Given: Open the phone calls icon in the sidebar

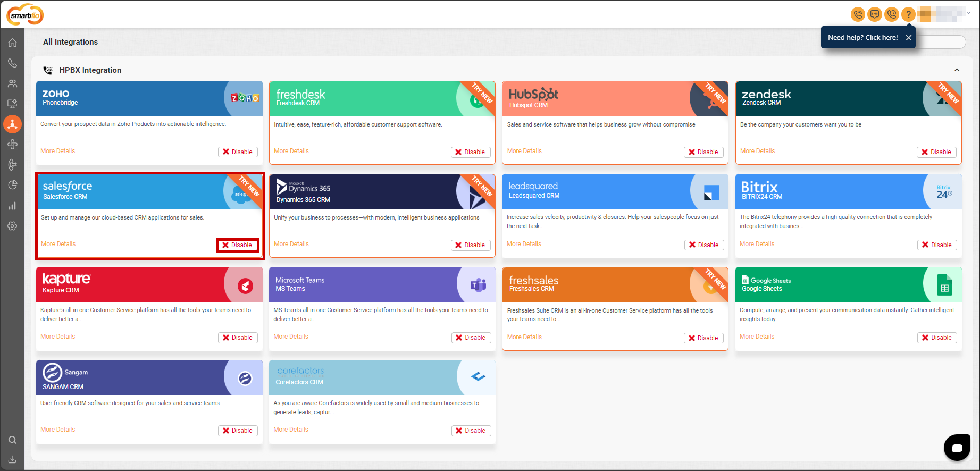Looking at the screenshot, I should [x=12, y=63].
